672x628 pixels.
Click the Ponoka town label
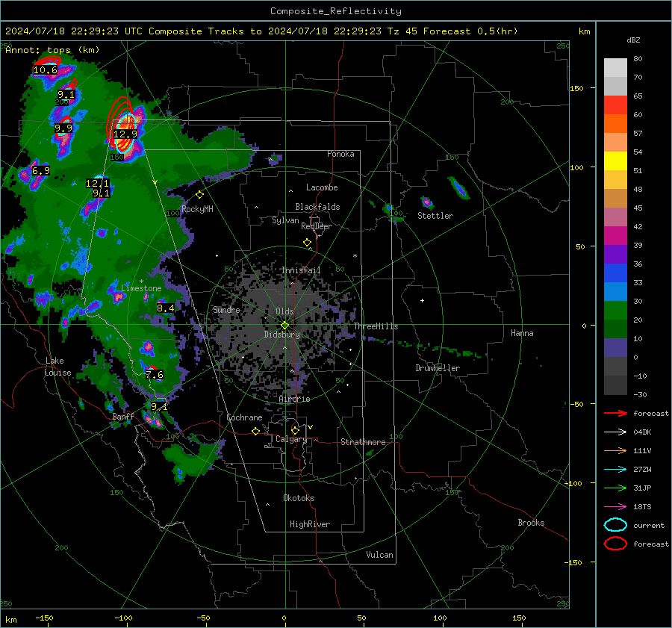click(x=340, y=154)
